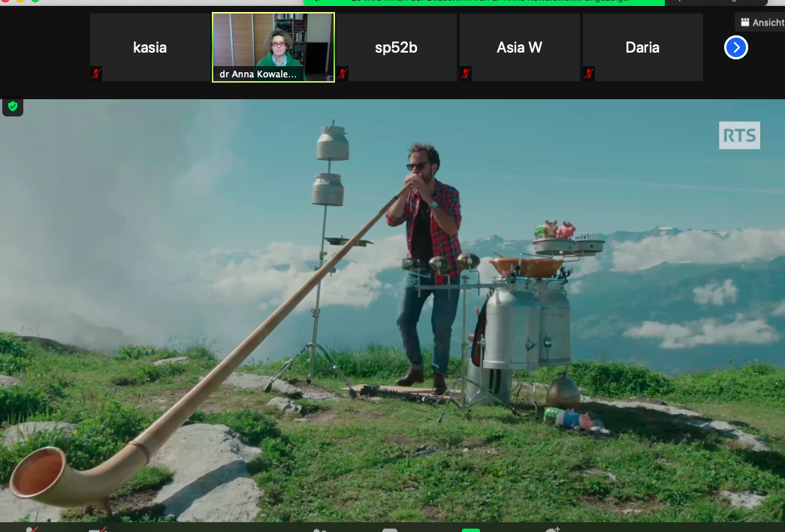The image size is (785, 532).
Task: Show next page of participant thumbnails
Action: (735, 47)
